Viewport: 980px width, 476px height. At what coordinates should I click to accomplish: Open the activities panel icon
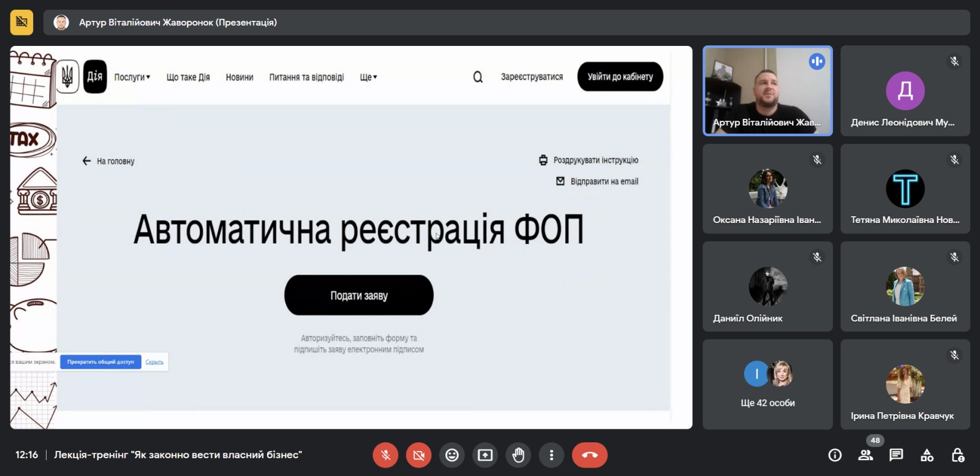coord(927,455)
